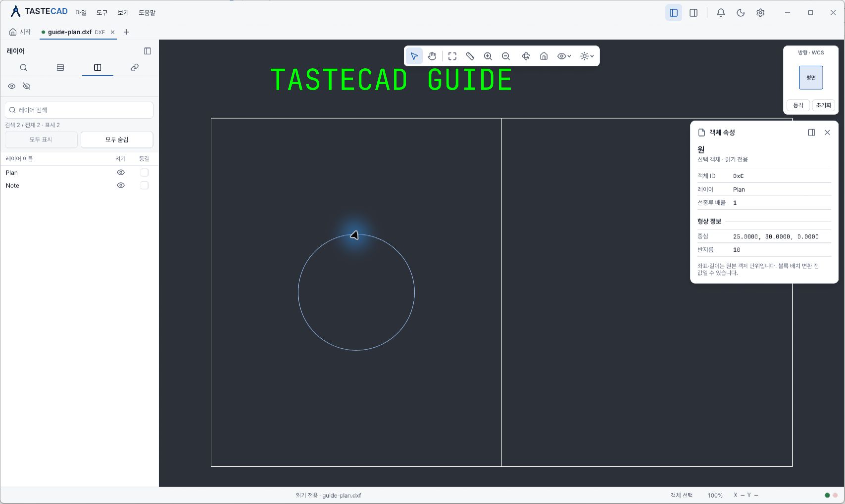
Task: Check the freeze box for Plan layer
Action: [145, 173]
